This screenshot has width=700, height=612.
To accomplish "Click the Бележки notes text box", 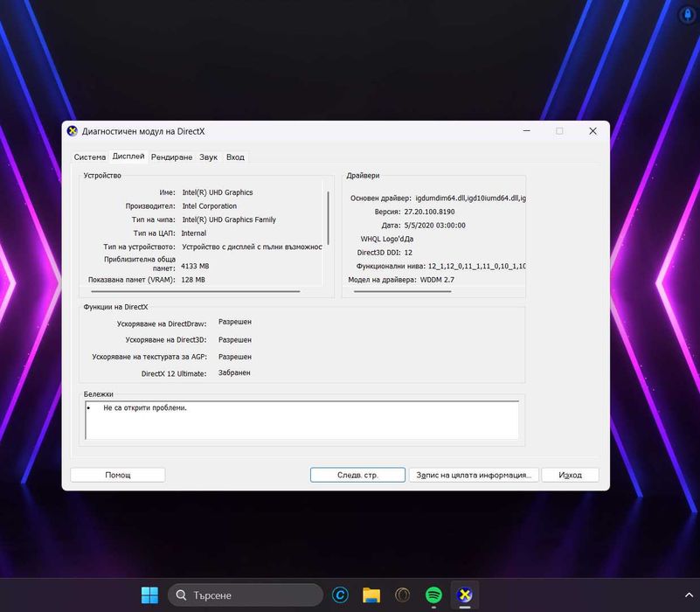I will 301,420.
